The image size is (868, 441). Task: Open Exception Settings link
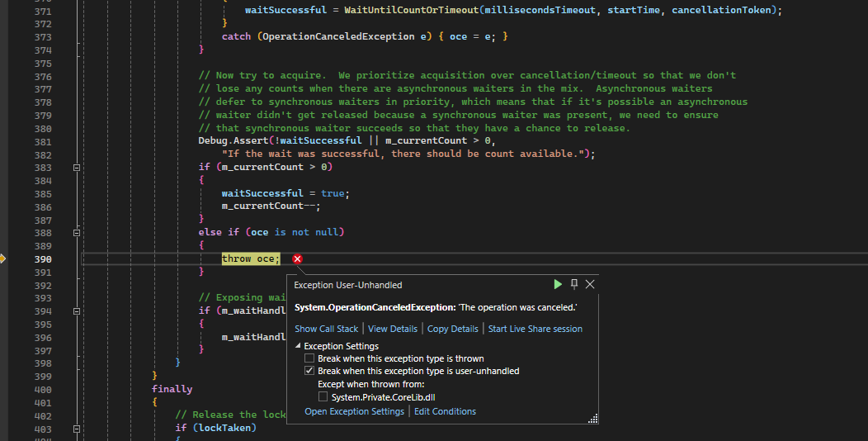coord(354,411)
